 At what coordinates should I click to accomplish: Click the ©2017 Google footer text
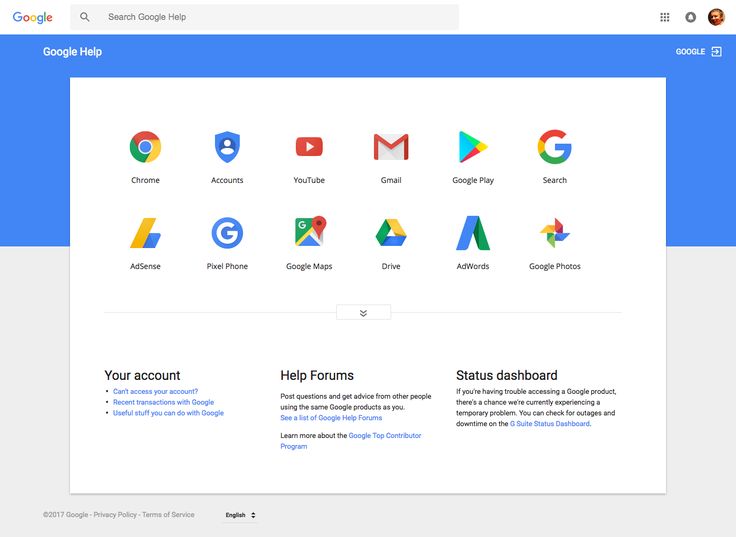point(65,514)
